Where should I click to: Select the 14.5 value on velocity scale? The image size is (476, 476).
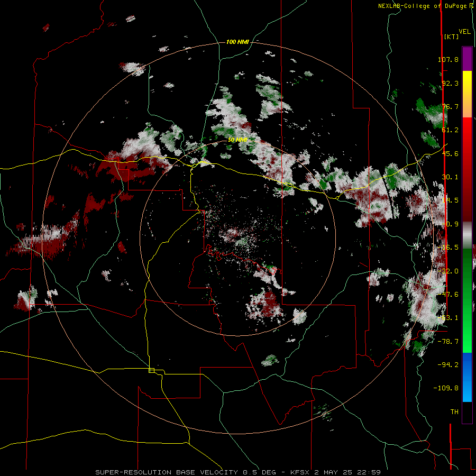point(450,200)
